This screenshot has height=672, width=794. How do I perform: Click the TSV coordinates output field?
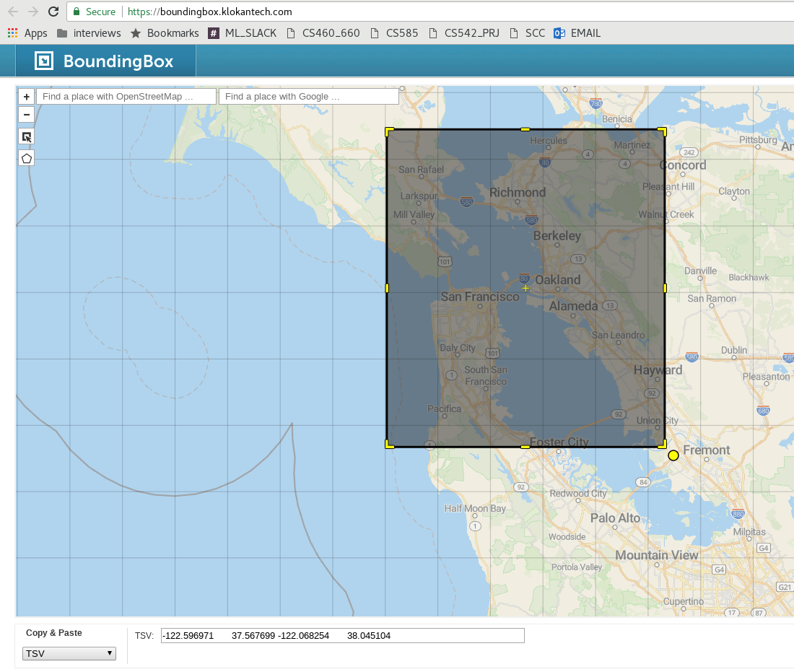[x=342, y=635]
